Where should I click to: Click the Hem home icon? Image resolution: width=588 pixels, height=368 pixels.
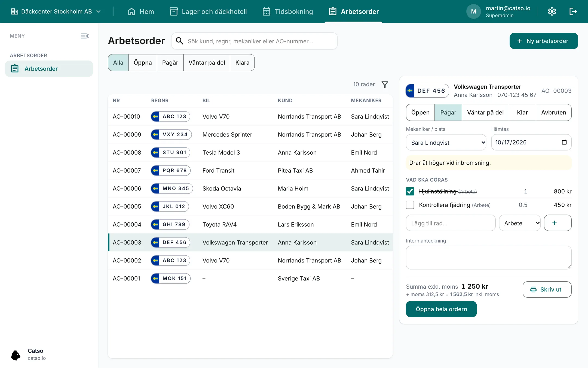[131, 11]
